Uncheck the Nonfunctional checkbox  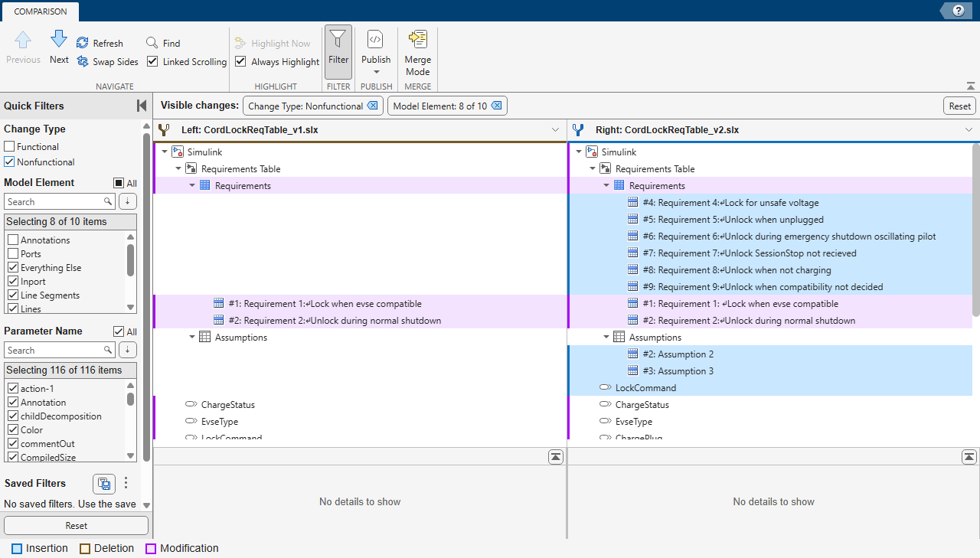tap(9, 162)
